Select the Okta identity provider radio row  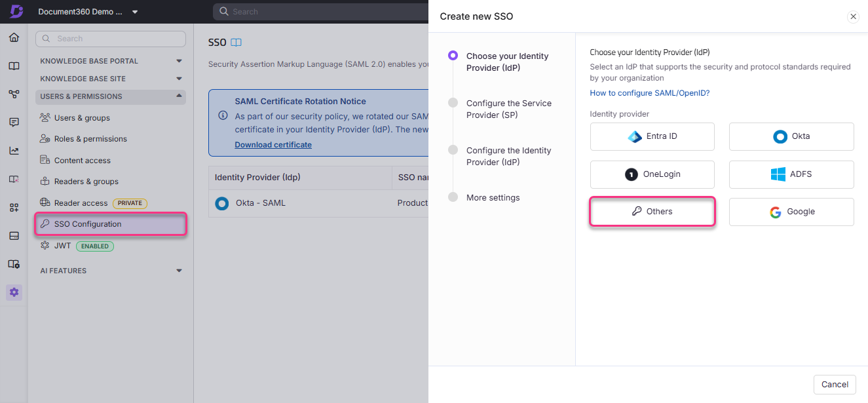click(x=791, y=136)
